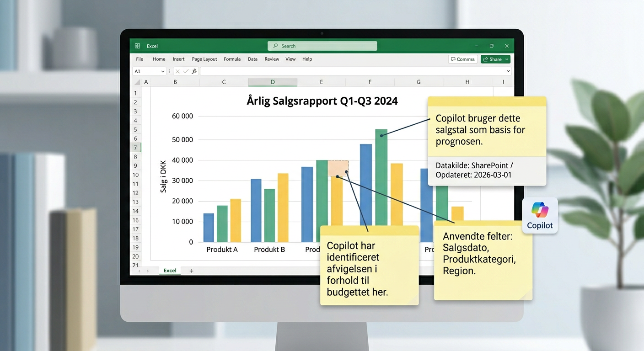Select row header 7
Viewport: 644px width, 351px height.
[135, 147]
